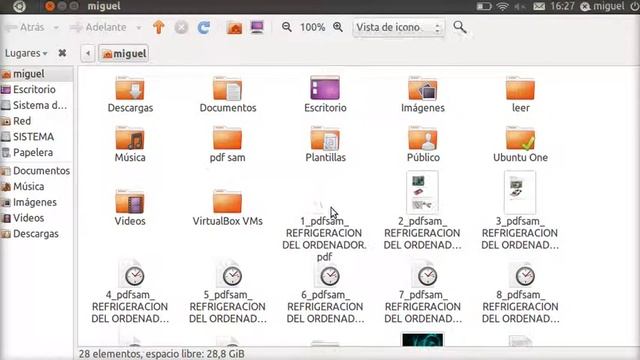Select the 2_pdfsam_ PDF thumbnail

click(422, 192)
